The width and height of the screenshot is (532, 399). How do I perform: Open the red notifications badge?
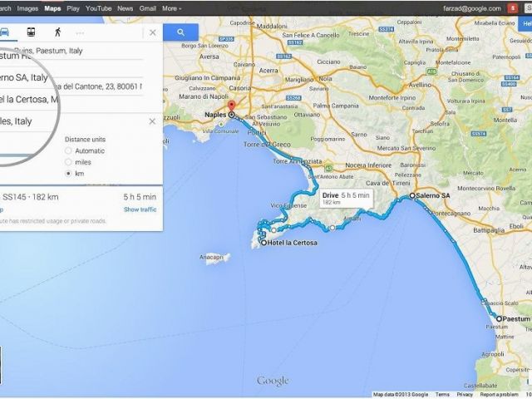(x=513, y=8)
